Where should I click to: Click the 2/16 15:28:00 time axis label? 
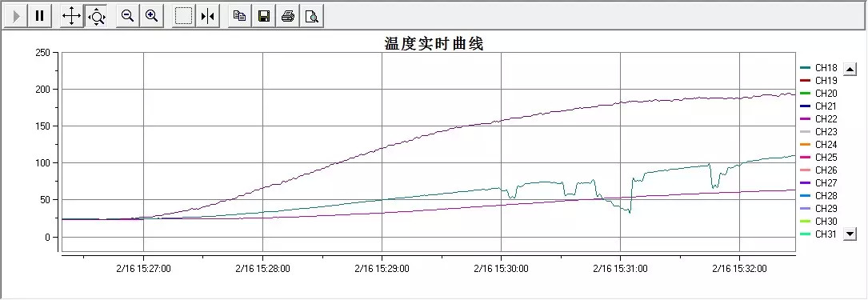[262, 269]
